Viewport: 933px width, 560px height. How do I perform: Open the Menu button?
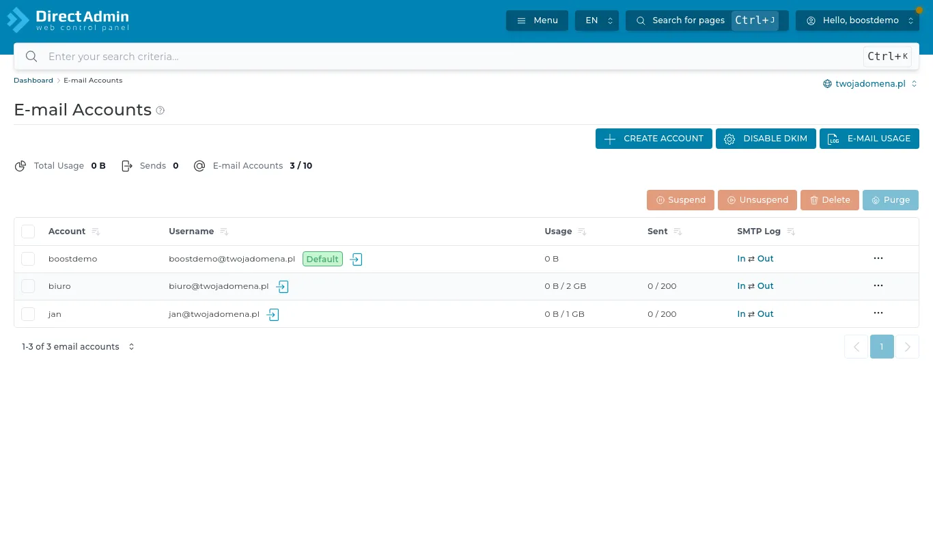click(x=537, y=20)
